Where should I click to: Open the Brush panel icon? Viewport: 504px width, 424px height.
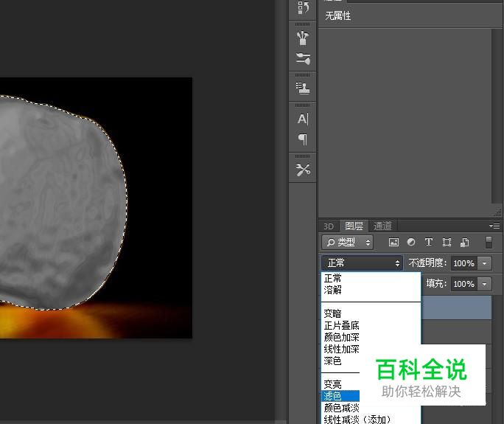tap(303, 38)
